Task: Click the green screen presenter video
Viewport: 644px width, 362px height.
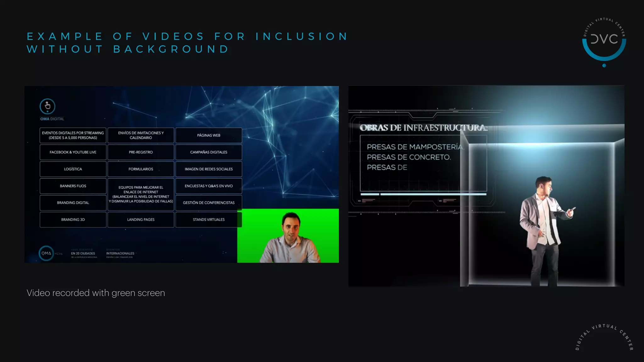Action: click(288, 236)
